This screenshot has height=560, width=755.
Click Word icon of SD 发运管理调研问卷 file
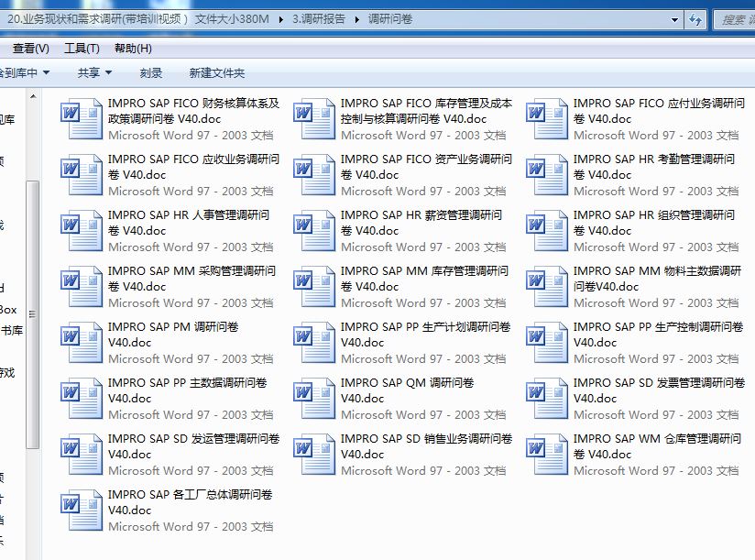coord(82,454)
